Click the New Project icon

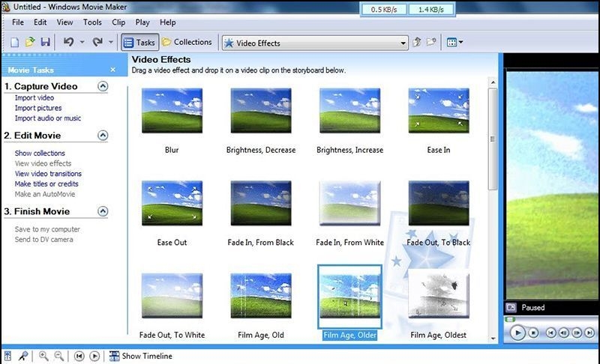[x=14, y=42]
